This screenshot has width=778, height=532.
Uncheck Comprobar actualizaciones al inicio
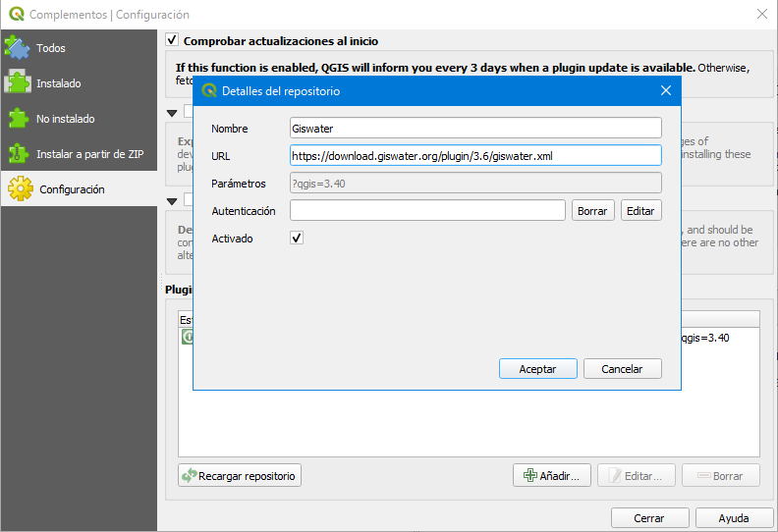coord(172,41)
